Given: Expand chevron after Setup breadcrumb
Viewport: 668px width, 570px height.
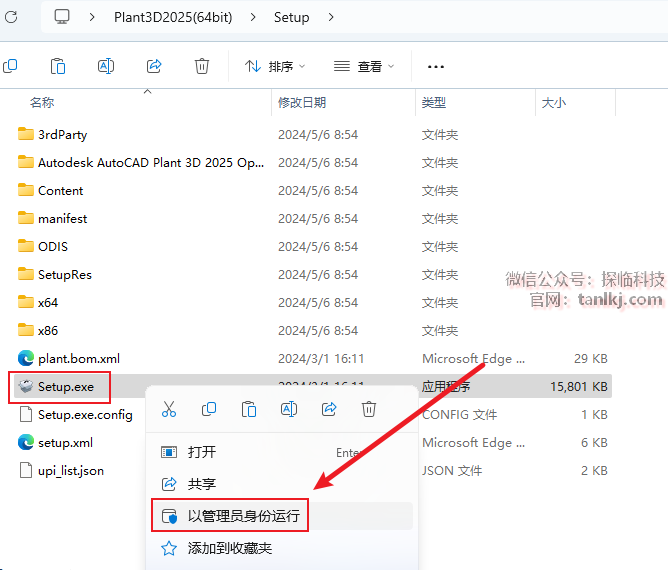Looking at the screenshot, I should point(331,17).
